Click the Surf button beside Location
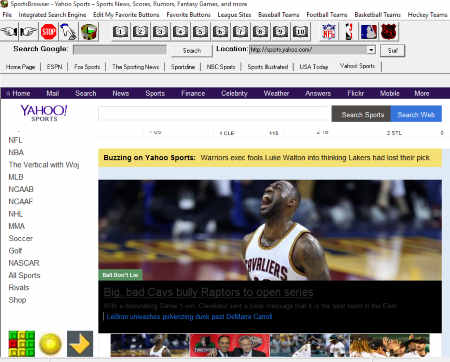This screenshot has width=450, height=362. coord(393,51)
